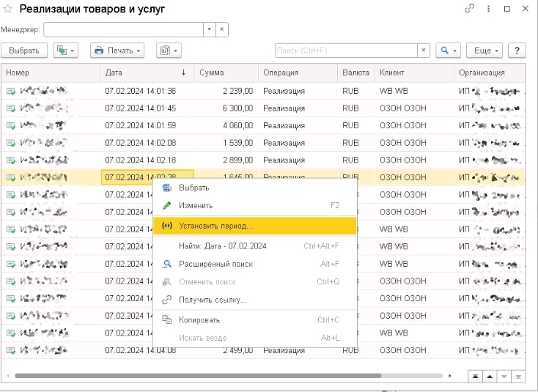Select Установить период in context menu
Screen dimensions: 538x392
pyautogui.click(x=215, y=226)
